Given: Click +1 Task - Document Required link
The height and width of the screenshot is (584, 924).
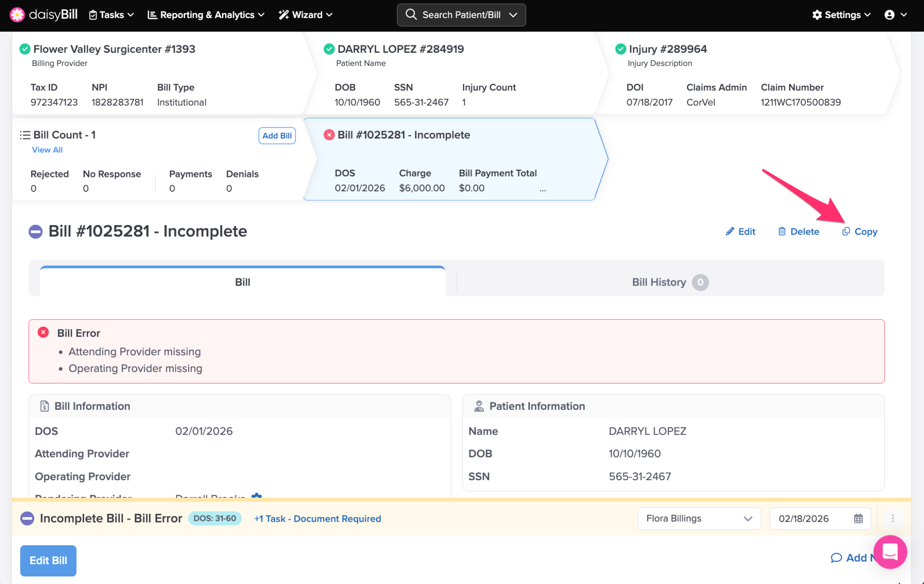Looking at the screenshot, I should click(x=317, y=519).
